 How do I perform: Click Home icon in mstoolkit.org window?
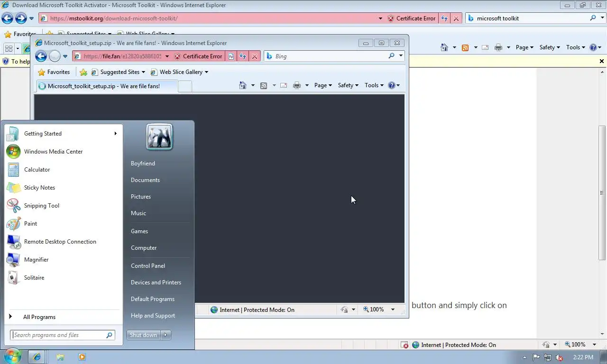(x=444, y=47)
